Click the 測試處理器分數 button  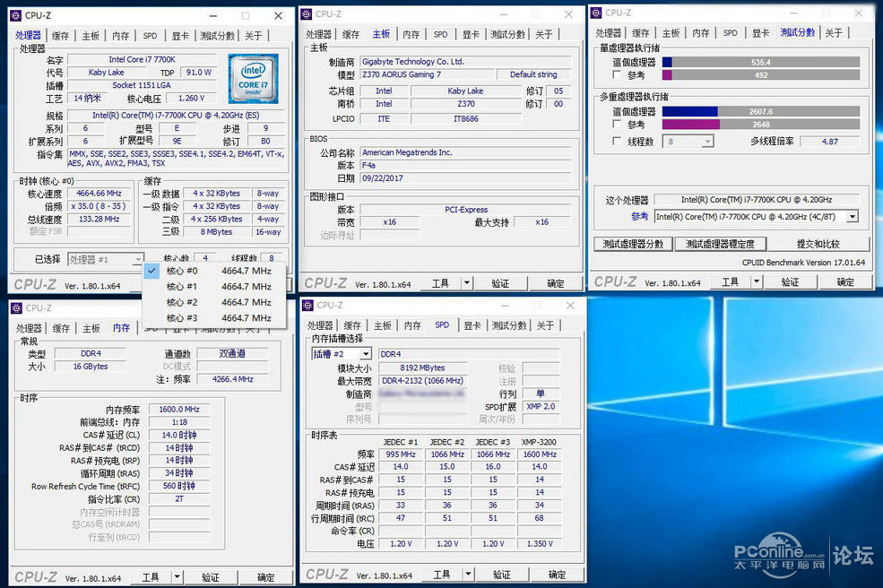point(633,244)
